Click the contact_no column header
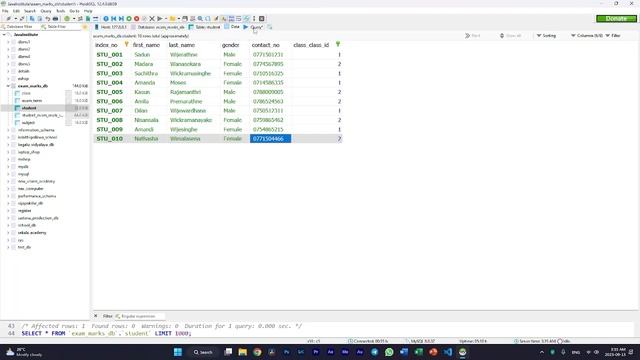The width and height of the screenshot is (640, 360). coord(266,45)
